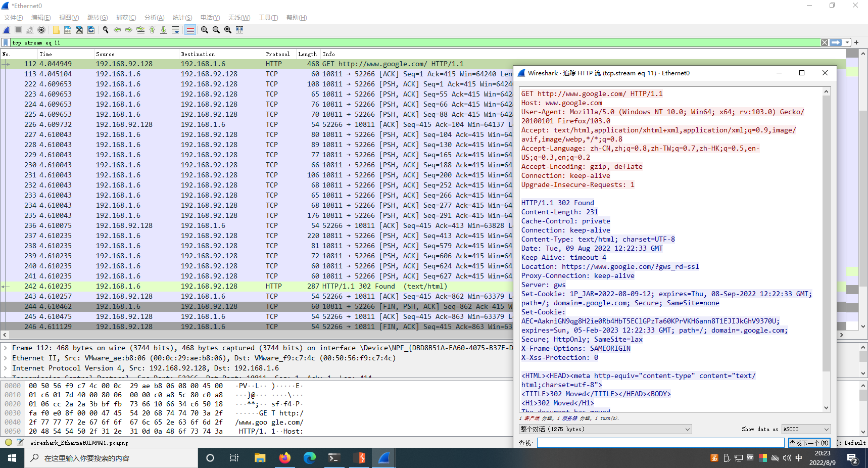This screenshot has height=468, width=868.
Task: Expand the Ethernet II details row
Action: click(x=6, y=358)
